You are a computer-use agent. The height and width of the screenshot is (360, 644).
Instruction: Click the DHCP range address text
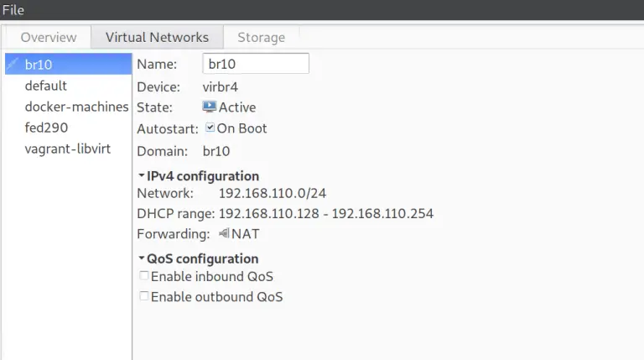325,213
